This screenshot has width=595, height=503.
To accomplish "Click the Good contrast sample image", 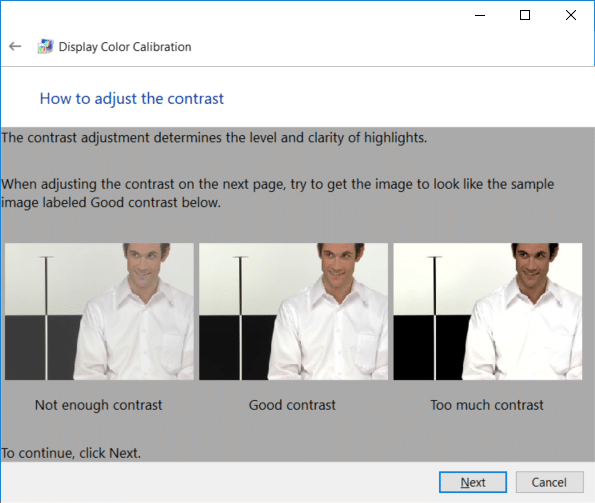I will 293,311.
